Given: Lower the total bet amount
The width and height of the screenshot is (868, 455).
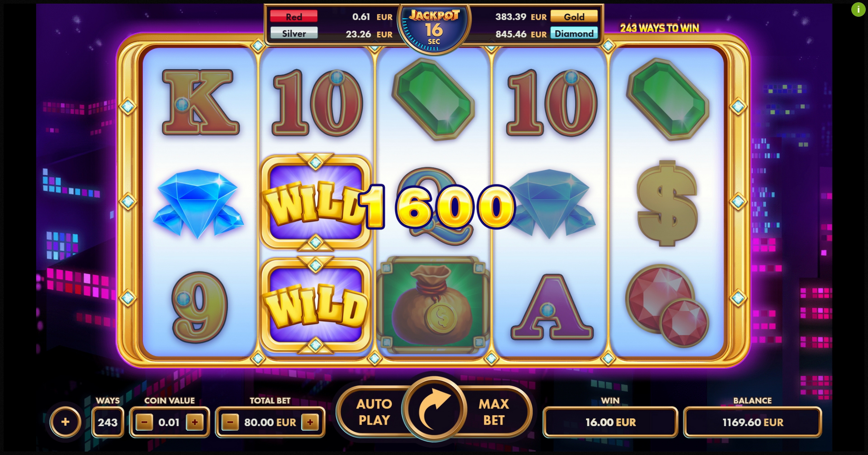Looking at the screenshot, I should click(230, 422).
